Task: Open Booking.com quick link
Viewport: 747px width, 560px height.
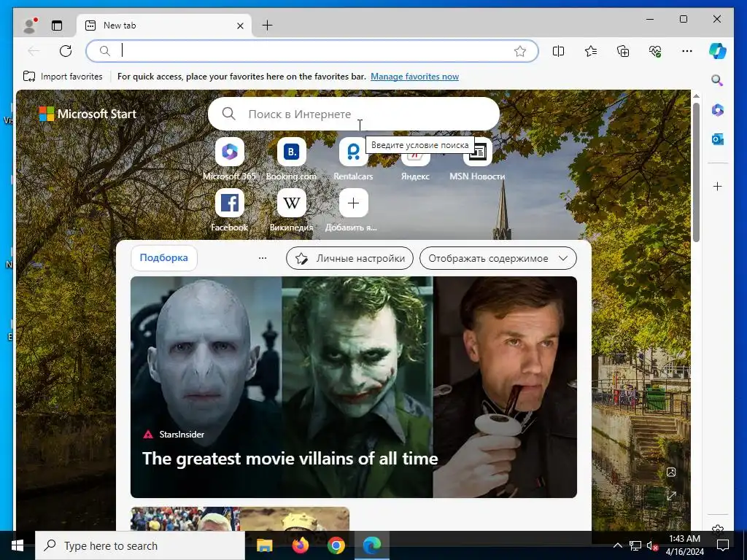Action: [292, 160]
